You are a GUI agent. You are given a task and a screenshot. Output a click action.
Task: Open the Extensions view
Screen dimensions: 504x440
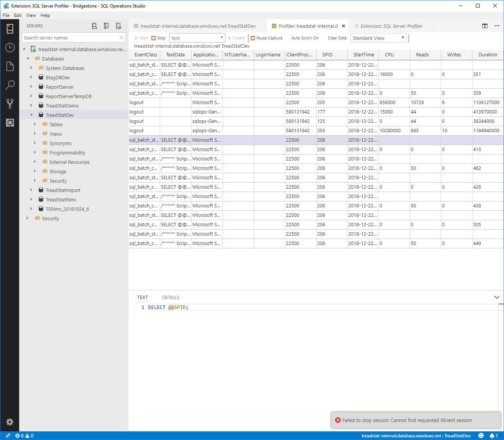tap(10, 122)
